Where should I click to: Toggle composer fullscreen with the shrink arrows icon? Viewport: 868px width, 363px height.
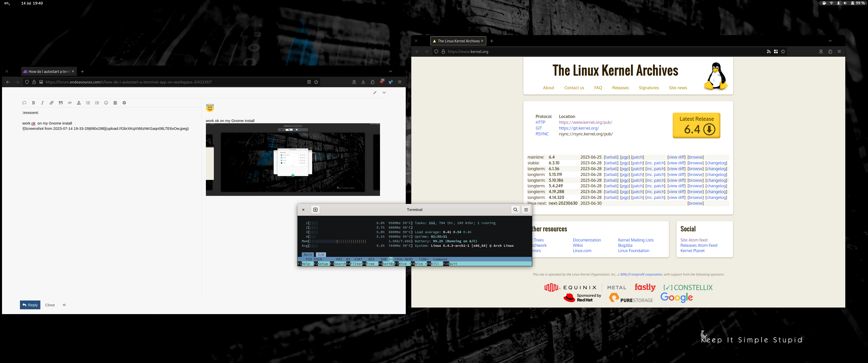375,93
